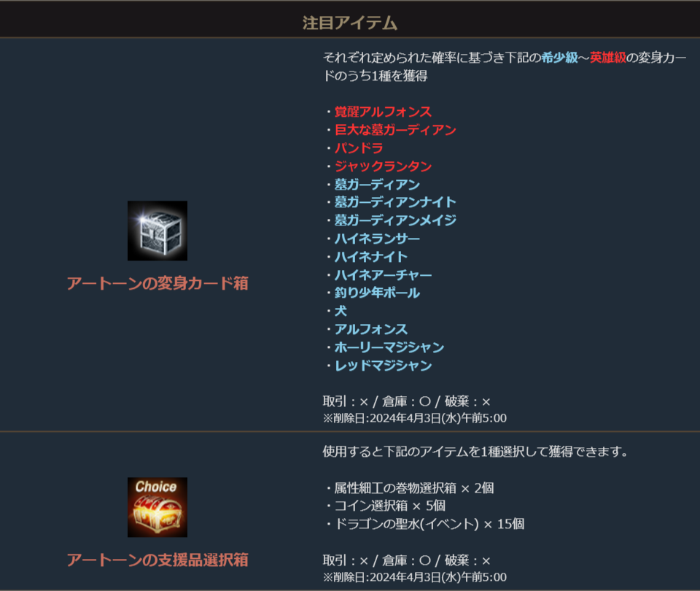This screenshot has height=591, width=700.
Task: Click 覚醒アルフォンス in the card list
Action: [x=383, y=111]
